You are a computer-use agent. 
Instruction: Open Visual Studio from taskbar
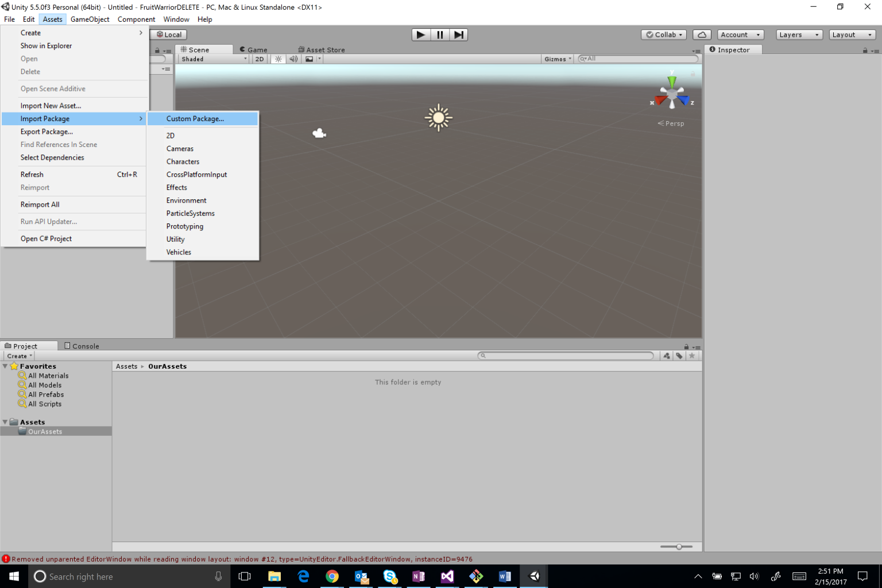tap(447, 577)
